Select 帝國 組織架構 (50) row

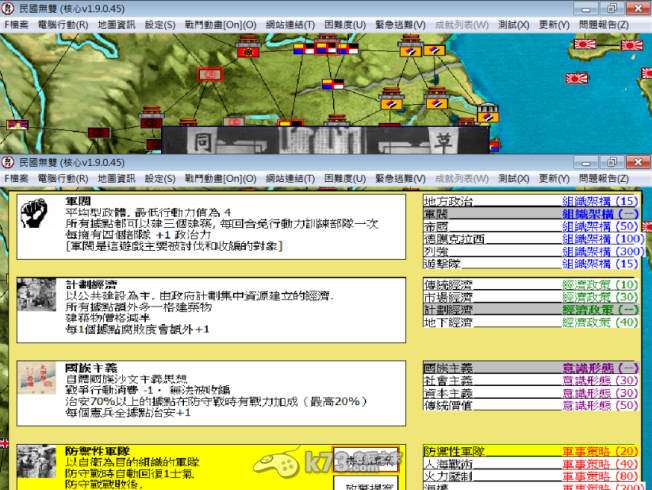531,226
